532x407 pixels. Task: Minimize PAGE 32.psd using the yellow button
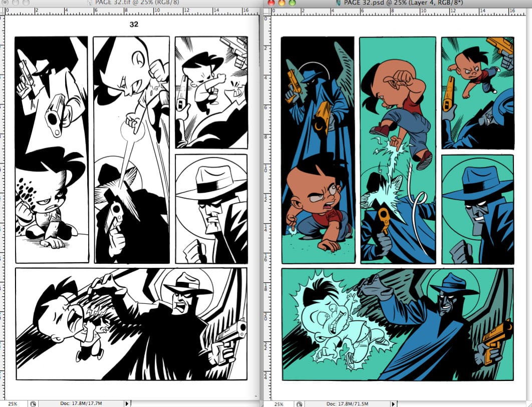point(283,3)
